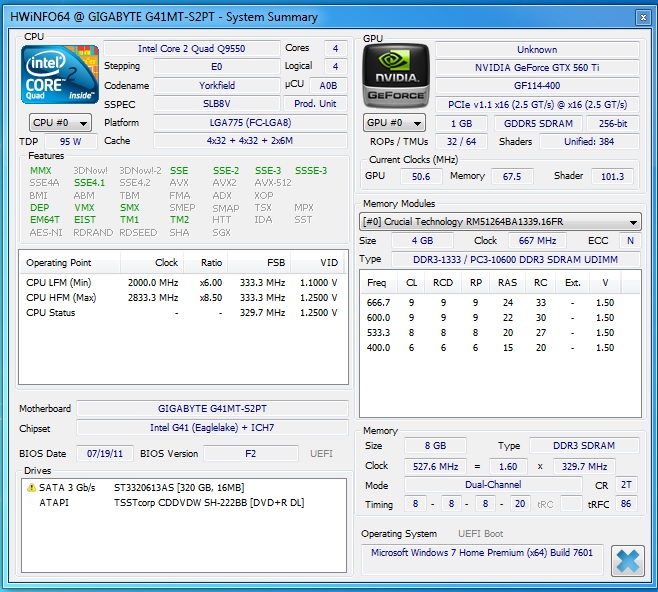Screen dimensions: 658x592
Task: Click the SLB8V SSPEC field
Action: pos(217,104)
